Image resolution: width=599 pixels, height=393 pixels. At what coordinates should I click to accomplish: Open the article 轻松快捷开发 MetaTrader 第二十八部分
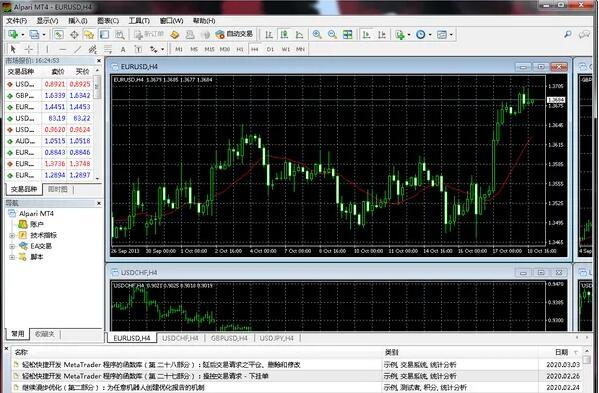click(161, 365)
